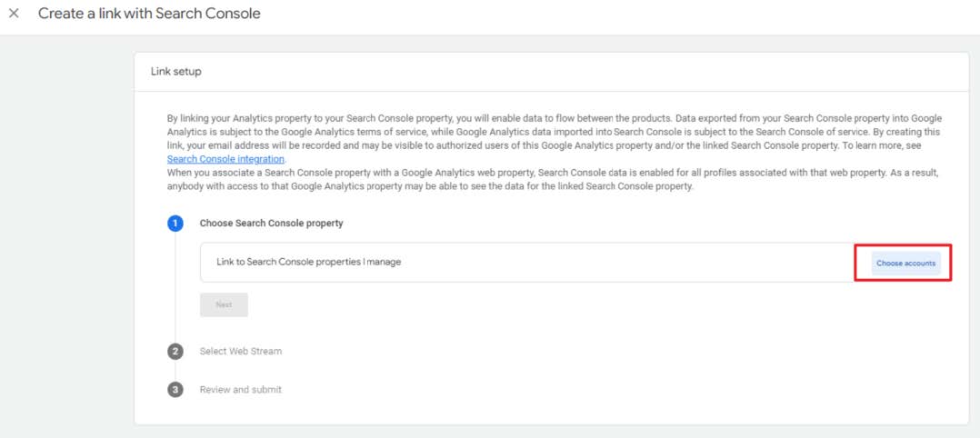Click the Choose Search Console property heading
The image size is (980, 438).
pyautogui.click(x=271, y=223)
